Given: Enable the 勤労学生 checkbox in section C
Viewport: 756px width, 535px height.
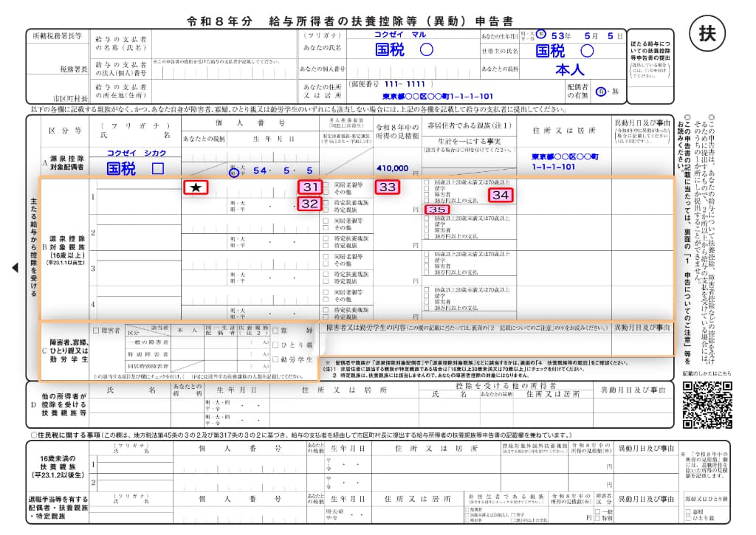Looking at the screenshot, I should [275, 359].
